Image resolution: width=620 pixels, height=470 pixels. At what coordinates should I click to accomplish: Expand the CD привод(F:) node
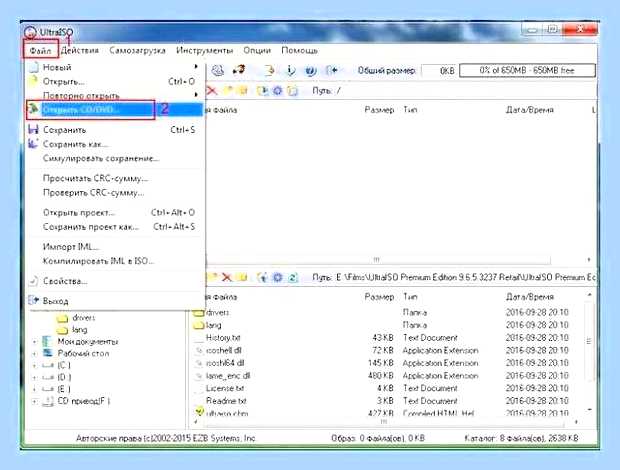(34, 401)
